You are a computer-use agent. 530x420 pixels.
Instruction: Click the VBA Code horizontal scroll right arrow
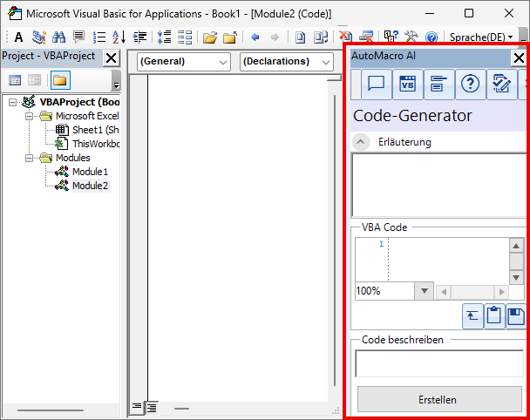[502, 292]
